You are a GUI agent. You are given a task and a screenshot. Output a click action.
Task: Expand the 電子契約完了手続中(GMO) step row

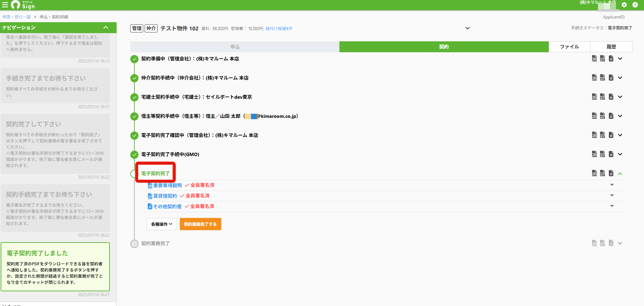pos(620,154)
